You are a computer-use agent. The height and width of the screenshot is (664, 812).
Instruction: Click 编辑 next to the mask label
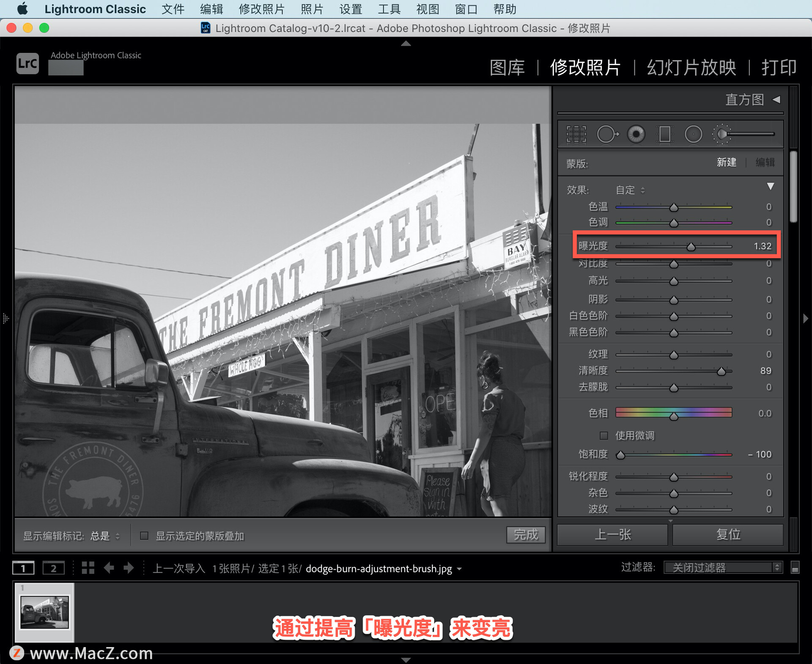point(765,163)
